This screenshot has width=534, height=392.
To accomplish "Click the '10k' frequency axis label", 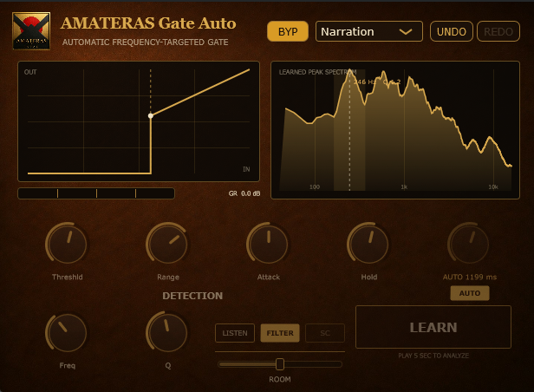I will (x=493, y=187).
